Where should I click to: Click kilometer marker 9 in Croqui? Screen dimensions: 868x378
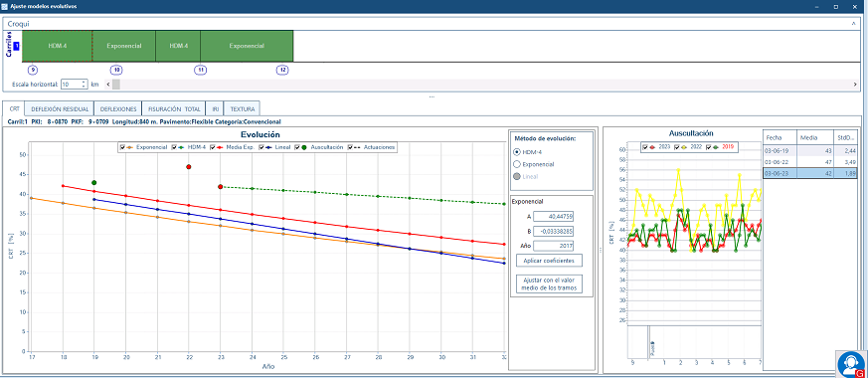pos(33,71)
